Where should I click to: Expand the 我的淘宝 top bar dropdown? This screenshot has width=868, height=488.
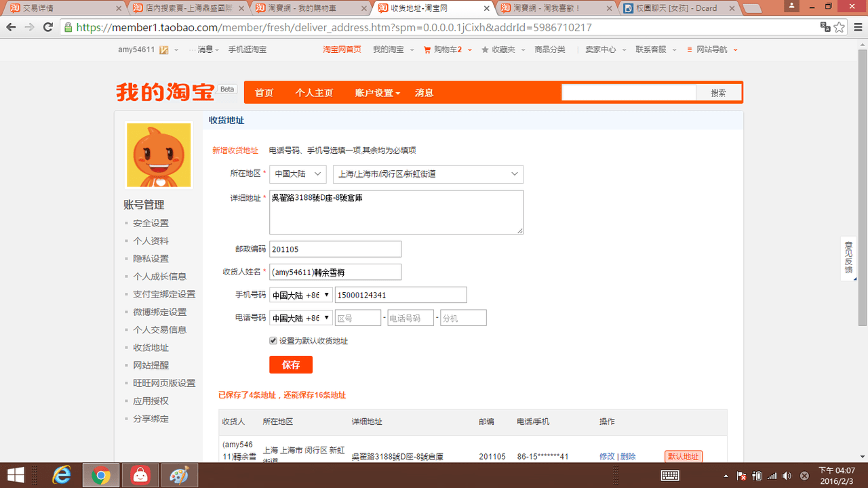[393, 49]
